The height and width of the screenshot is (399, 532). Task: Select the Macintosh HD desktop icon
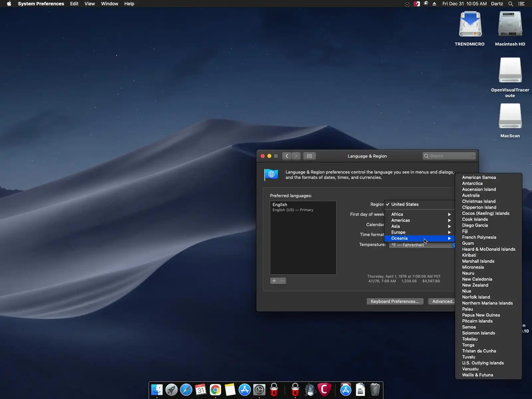(510, 29)
